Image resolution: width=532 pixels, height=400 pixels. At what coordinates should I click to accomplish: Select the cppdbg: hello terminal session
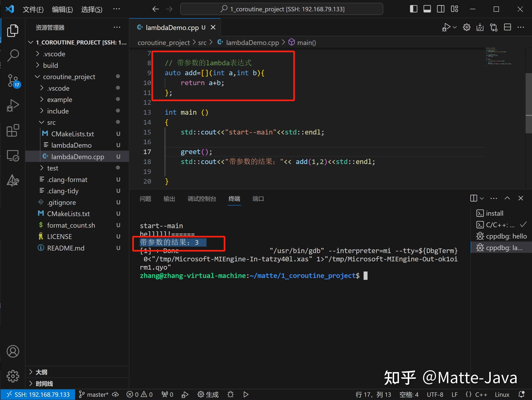(x=502, y=236)
